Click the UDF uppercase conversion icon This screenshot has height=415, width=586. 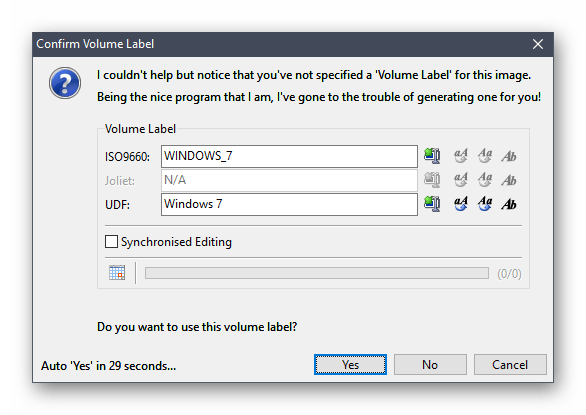point(460,204)
